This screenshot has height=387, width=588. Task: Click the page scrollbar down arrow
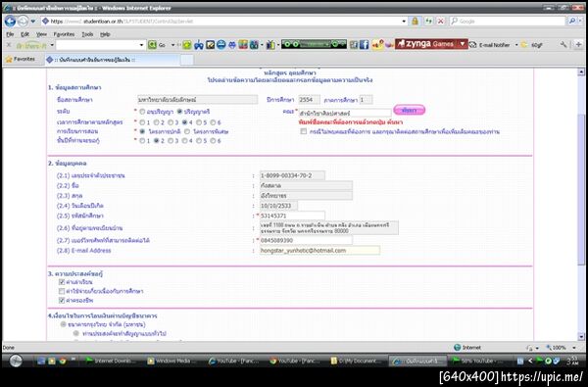(581, 336)
